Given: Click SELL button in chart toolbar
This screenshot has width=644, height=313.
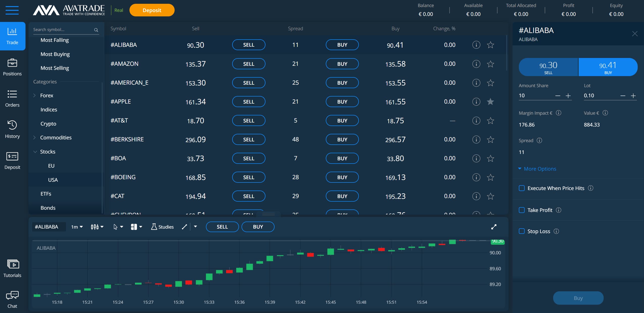Looking at the screenshot, I should point(222,227).
